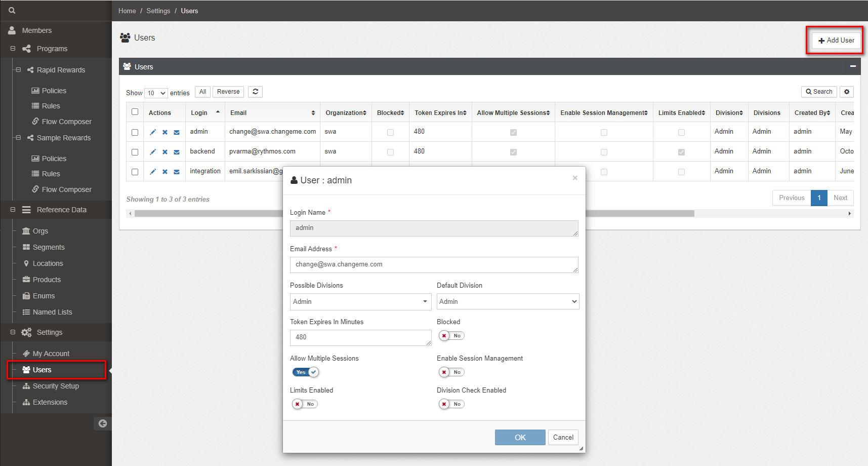
Task: Click the edit pencil icon for admin row
Action: (x=153, y=132)
